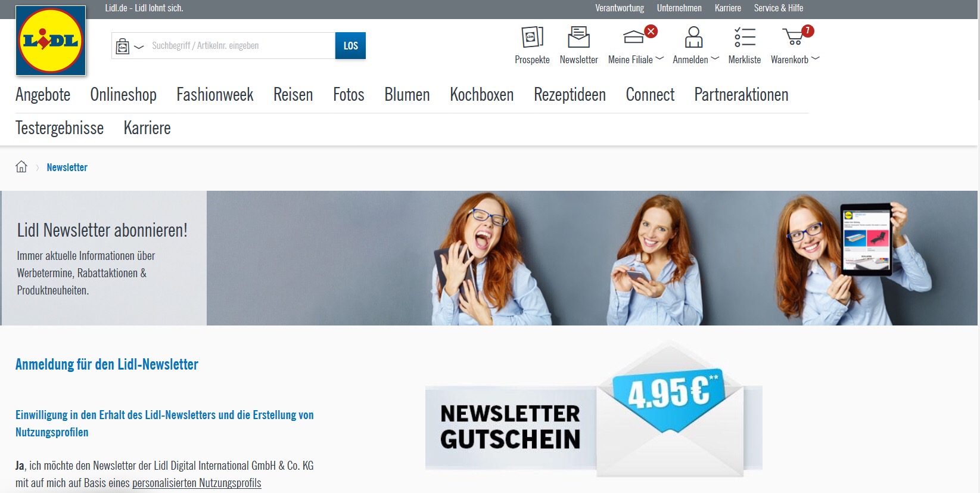
Task: Open Service & Hilfe link
Action: click(x=779, y=8)
